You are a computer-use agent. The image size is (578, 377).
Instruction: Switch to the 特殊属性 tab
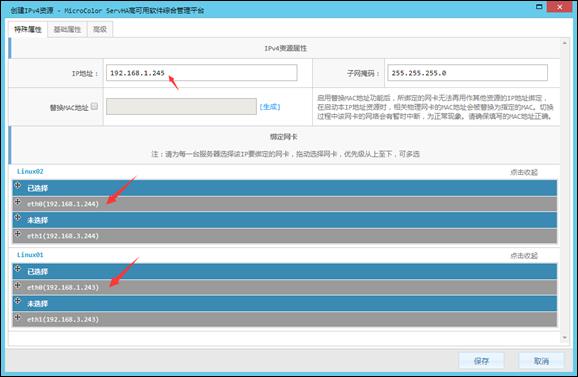pos(28,29)
